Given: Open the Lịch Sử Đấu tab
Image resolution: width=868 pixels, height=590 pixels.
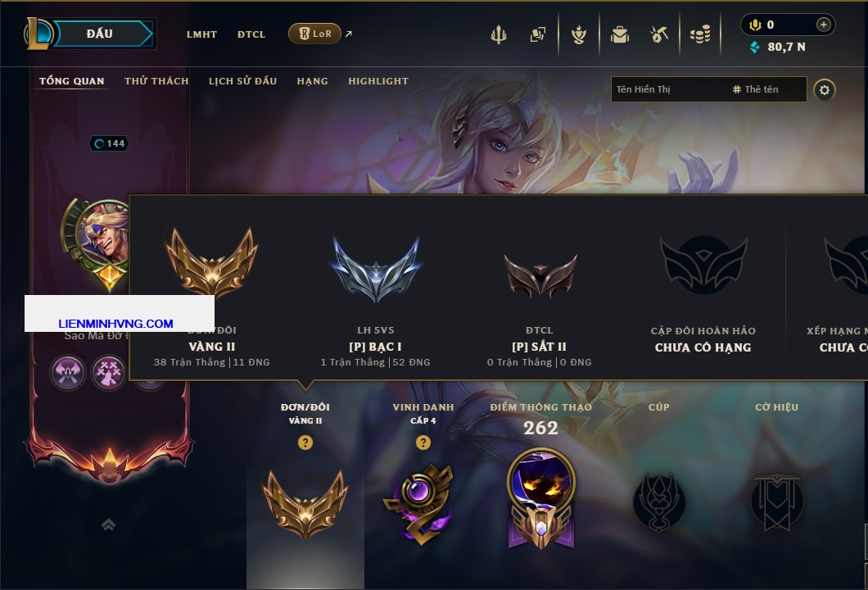Looking at the screenshot, I should point(242,81).
